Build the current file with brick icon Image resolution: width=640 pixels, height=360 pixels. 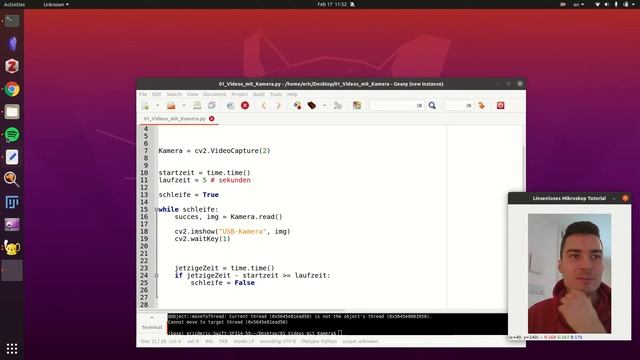(x=312, y=106)
